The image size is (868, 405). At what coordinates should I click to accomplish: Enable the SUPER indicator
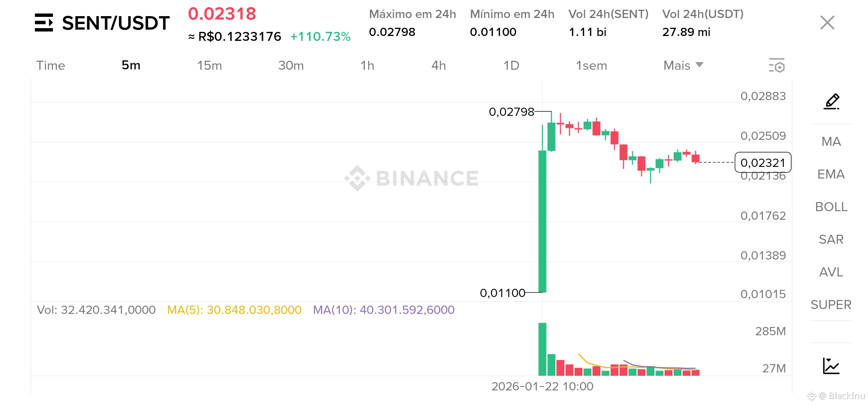pos(831,304)
